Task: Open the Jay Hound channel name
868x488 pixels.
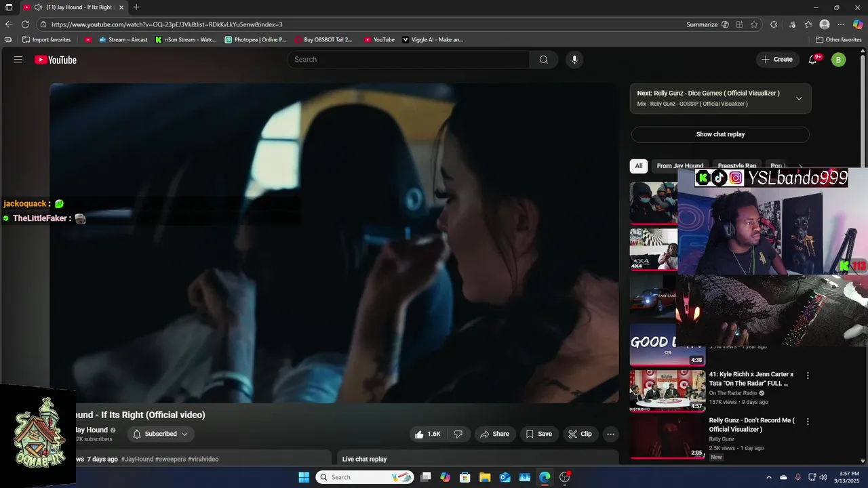Action: (91, 430)
